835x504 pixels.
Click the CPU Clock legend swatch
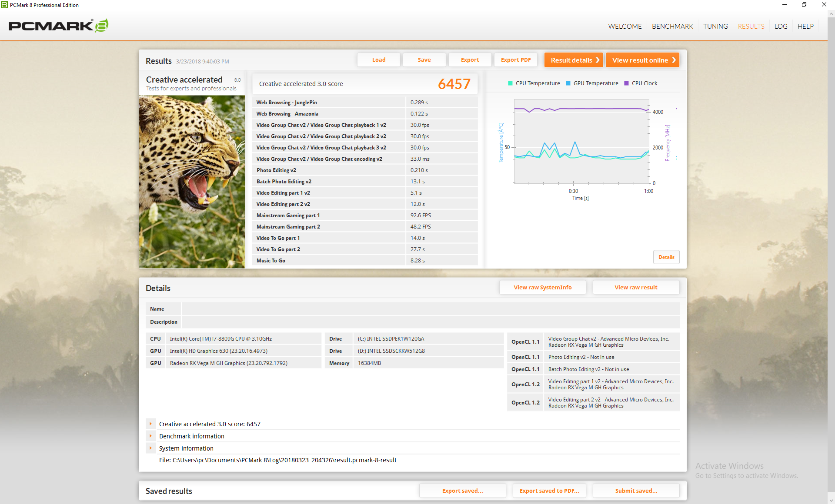(626, 83)
